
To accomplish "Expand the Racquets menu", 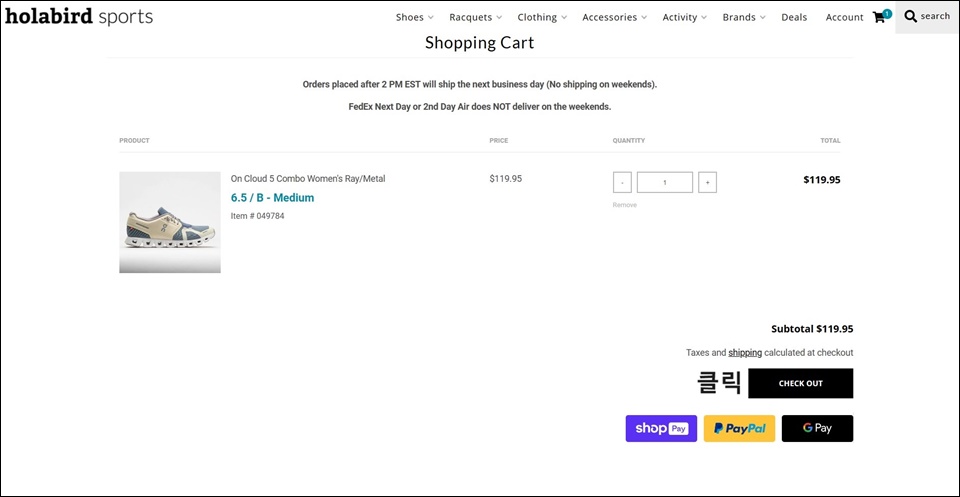I will pyautogui.click(x=475, y=17).
